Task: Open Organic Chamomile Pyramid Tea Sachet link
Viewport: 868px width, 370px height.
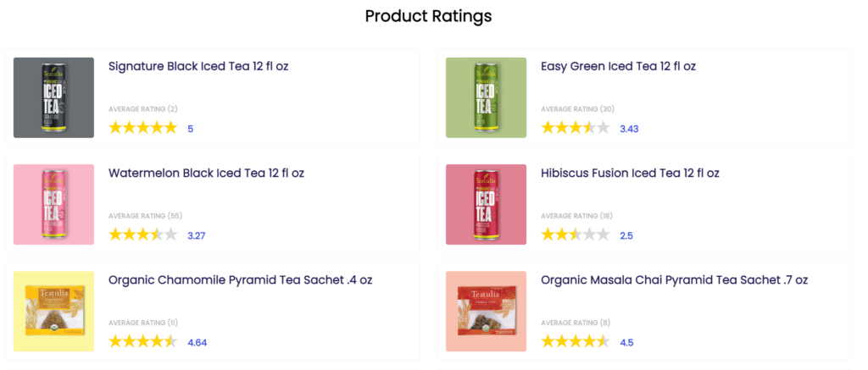Action: click(x=240, y=279)
